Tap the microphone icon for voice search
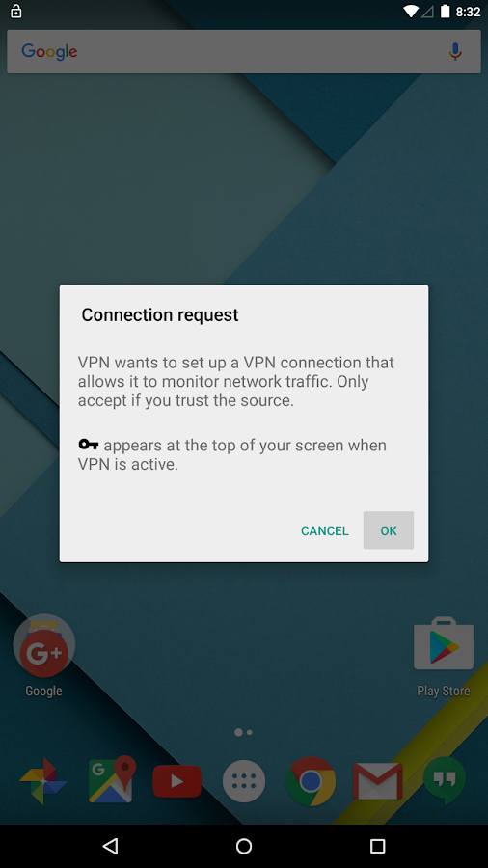This screenshot has height=868, width=488. tap(455, 51)
